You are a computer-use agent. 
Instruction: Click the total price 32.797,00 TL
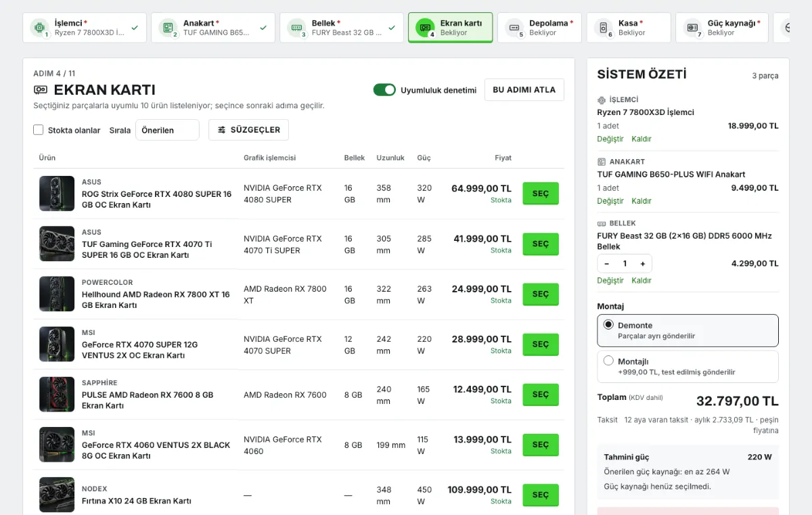(x=738, y=401)
